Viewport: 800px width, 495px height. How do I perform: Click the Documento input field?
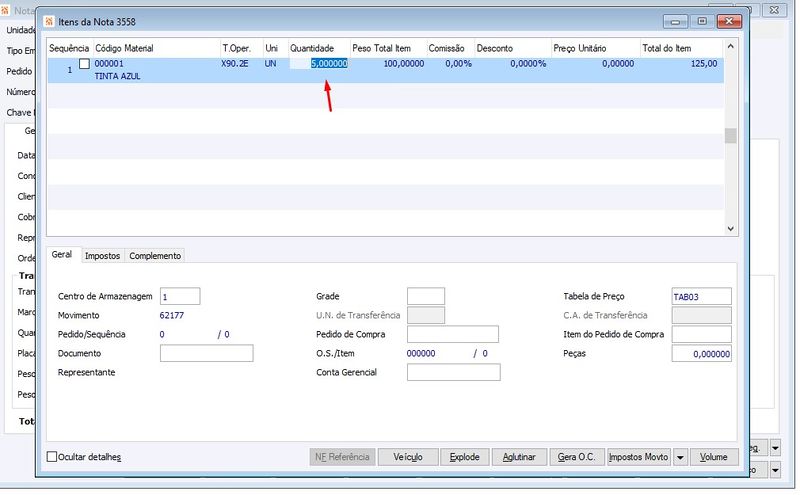(x=206, y=353)
